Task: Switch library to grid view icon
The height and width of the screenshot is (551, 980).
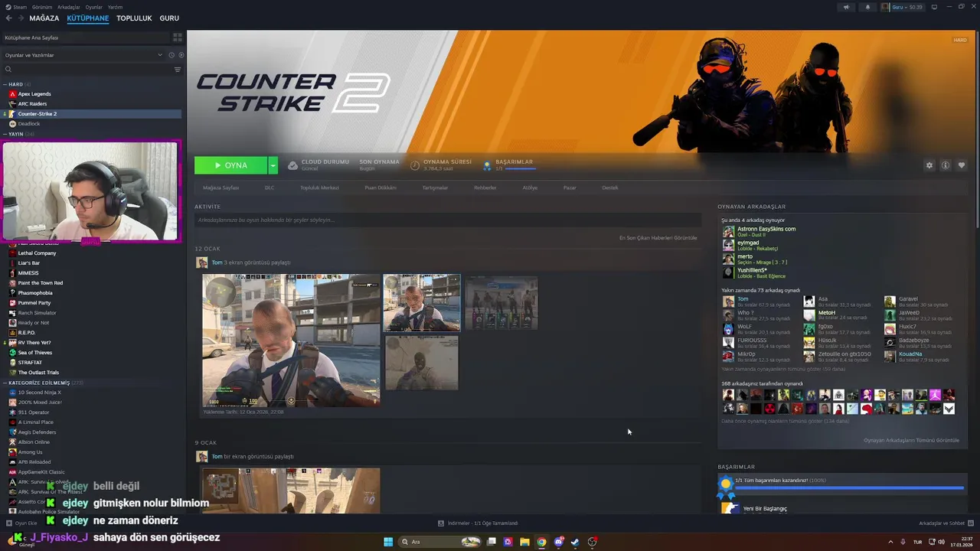Action: click(178, 37)
